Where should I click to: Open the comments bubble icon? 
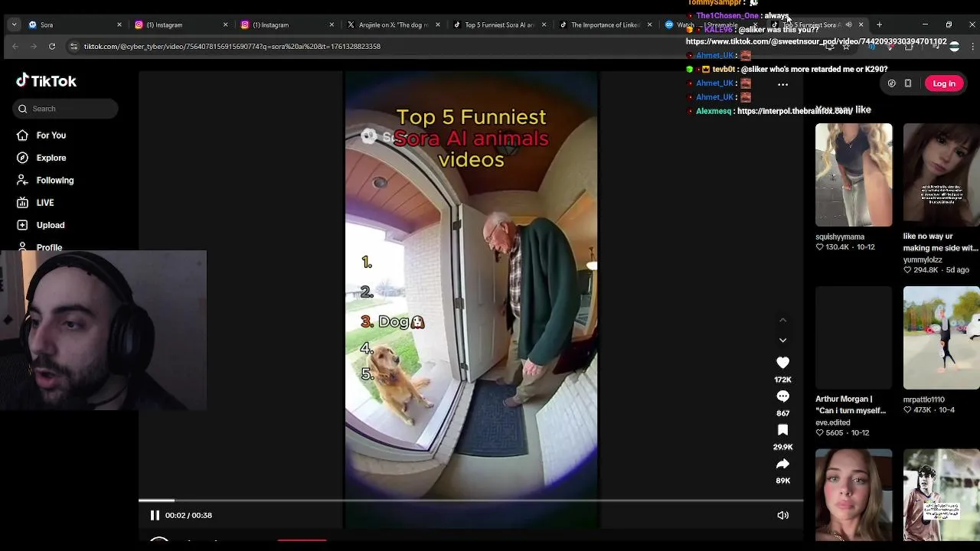tap(782, 396)
